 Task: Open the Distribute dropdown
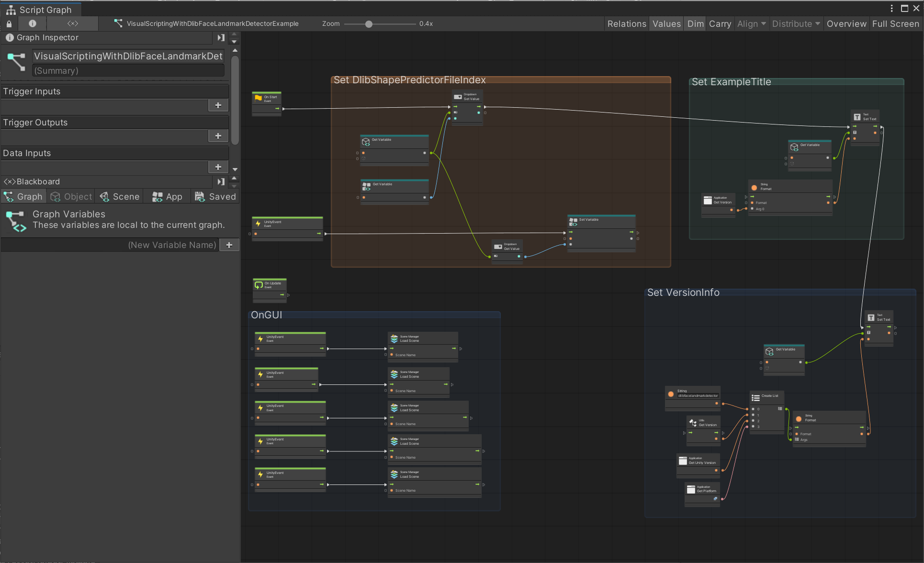(x=796, y=24)
